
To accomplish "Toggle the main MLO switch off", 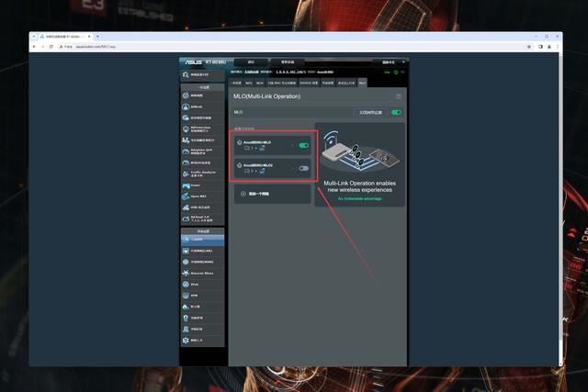I will tap(396, 112).
